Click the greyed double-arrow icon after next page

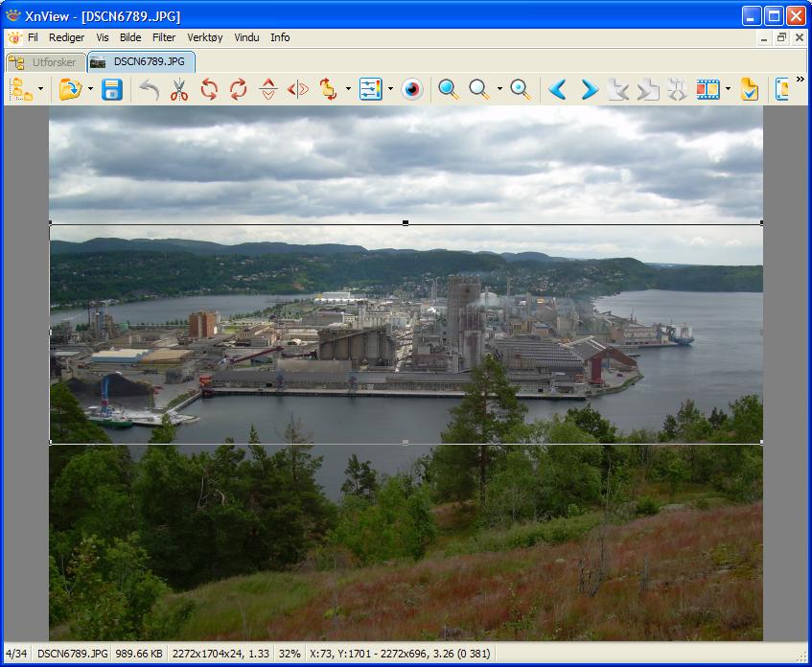pyautogui.click(x=677, y=89)
